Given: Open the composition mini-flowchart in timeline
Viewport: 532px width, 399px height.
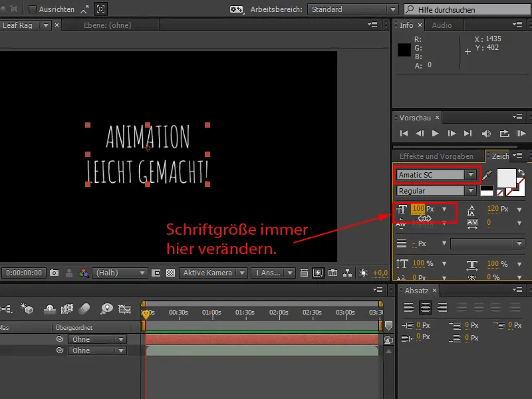Looking at the screenshot, I should click(x=6, y=309).
